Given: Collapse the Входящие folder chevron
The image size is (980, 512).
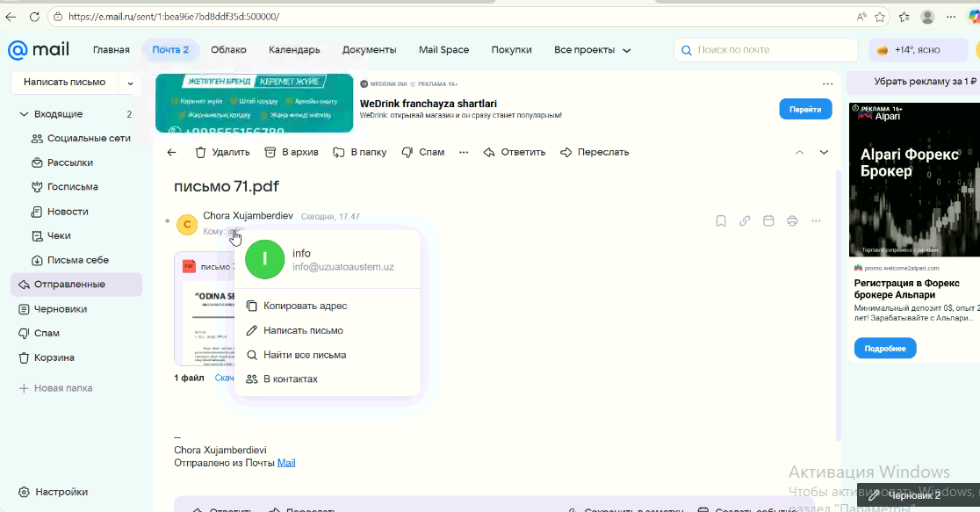Looking at the screenshot, I should 24,114.
